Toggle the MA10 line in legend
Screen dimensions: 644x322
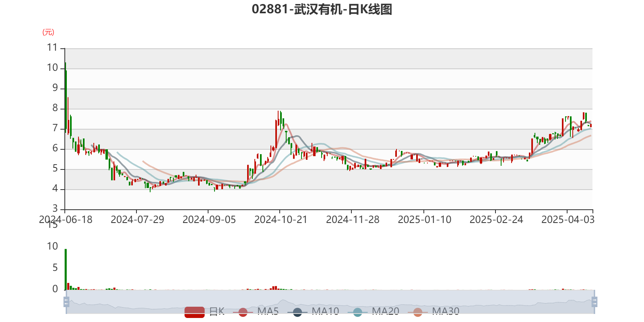click(x=313, y=312)
